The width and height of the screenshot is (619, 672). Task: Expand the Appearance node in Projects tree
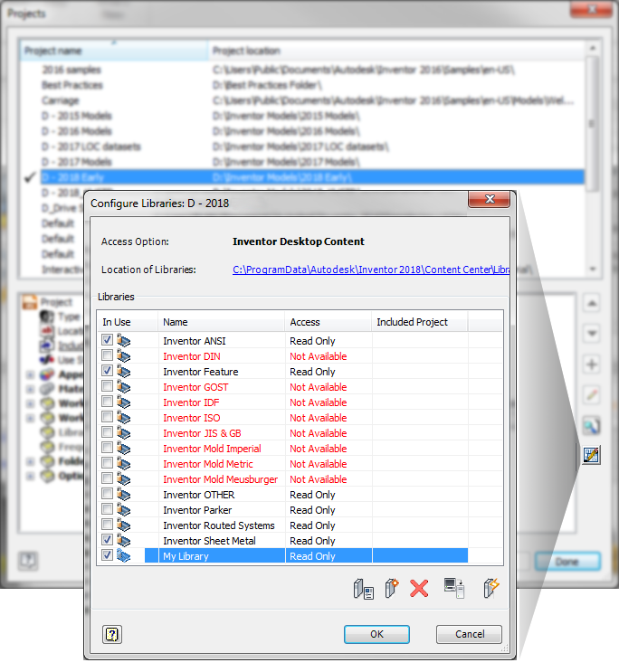30,375
